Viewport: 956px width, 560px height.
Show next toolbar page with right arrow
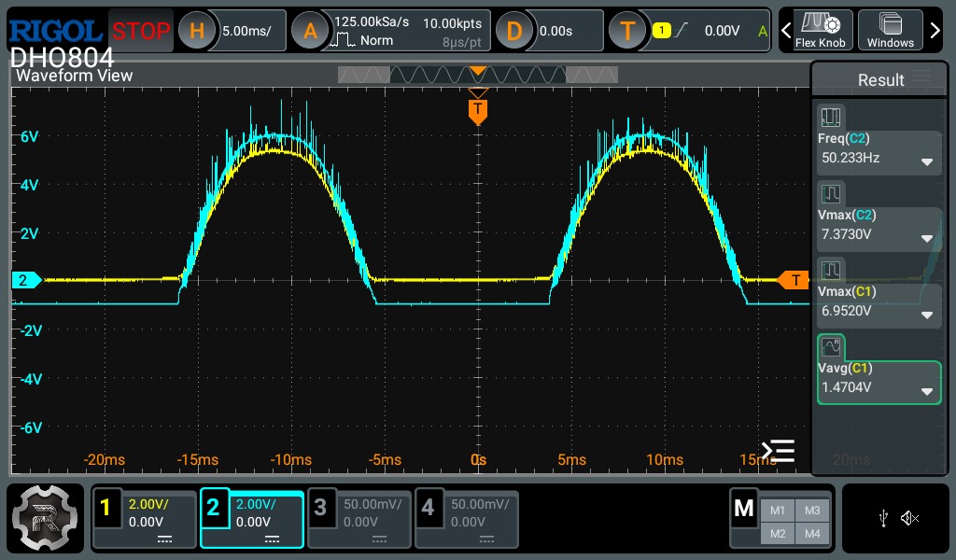click(x=935, y=30)
